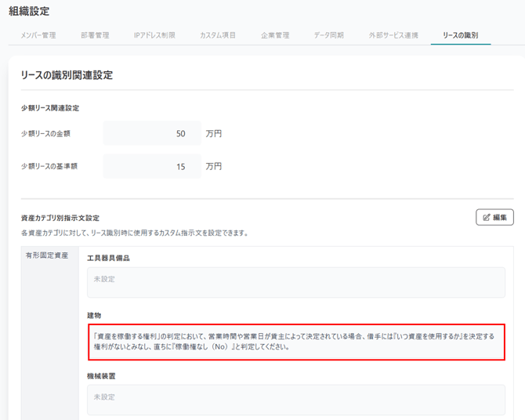
Task: Click the 少額リースの金額 field showing 50
Action: [x=152, y=134]
